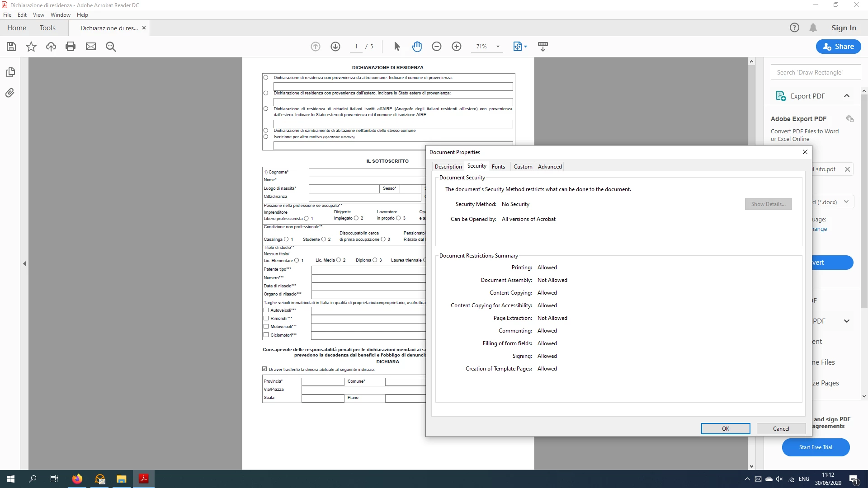Click the Send file by email icon
This screenshot has height=488, width=868.
click(91, 47)
